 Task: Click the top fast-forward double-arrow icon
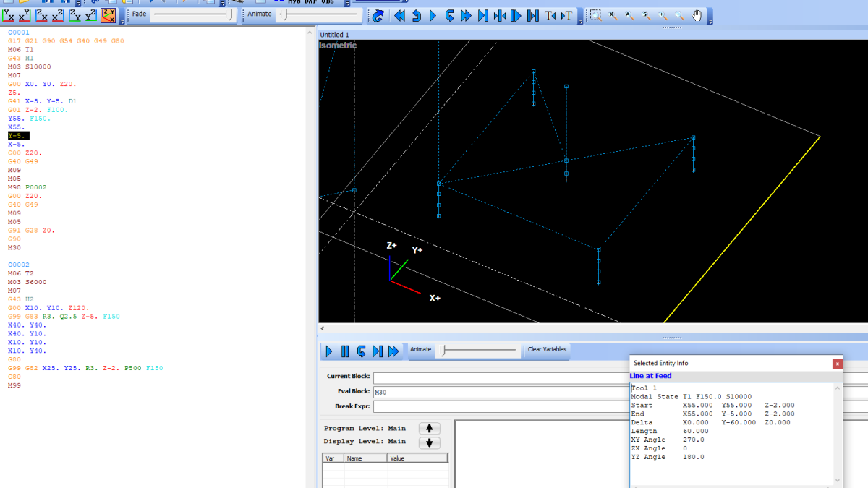(x=466, y=15)
